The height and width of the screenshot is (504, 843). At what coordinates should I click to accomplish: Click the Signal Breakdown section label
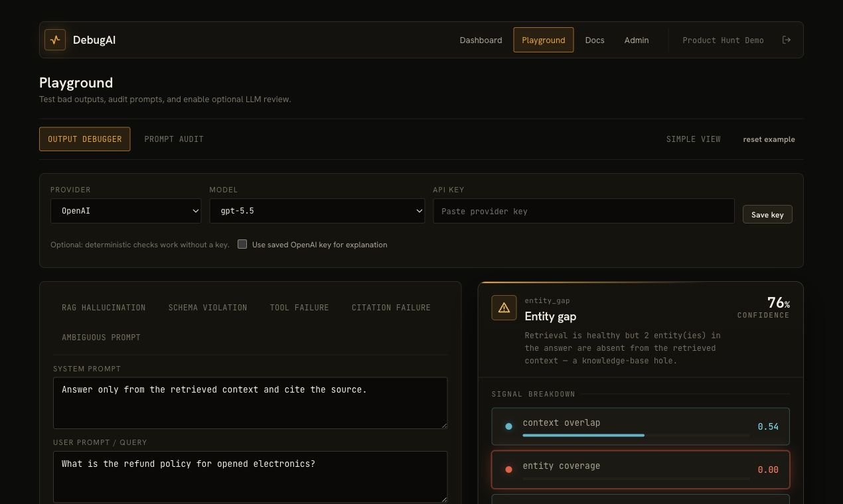[533, 394]
